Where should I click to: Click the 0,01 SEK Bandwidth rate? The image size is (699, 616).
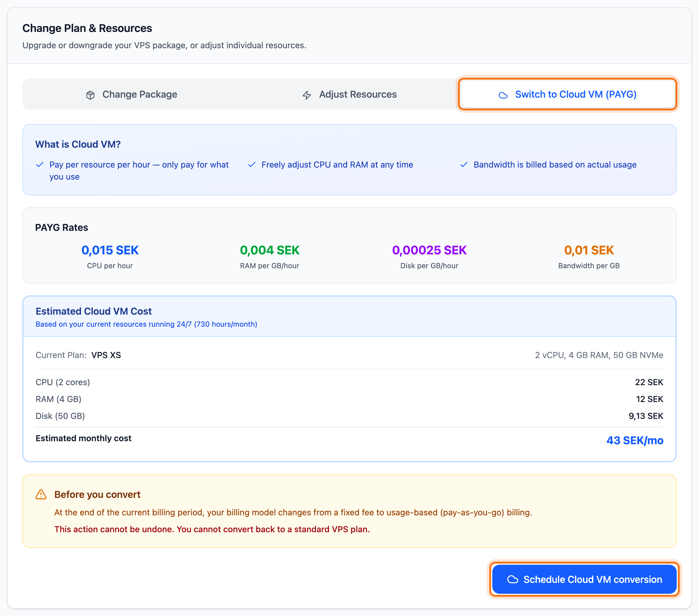589,250
